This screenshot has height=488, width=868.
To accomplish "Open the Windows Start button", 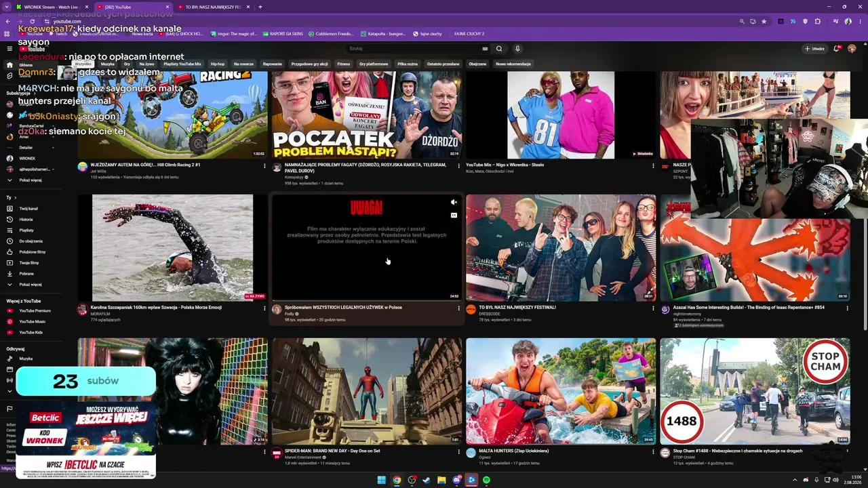I will click(382, 481).
